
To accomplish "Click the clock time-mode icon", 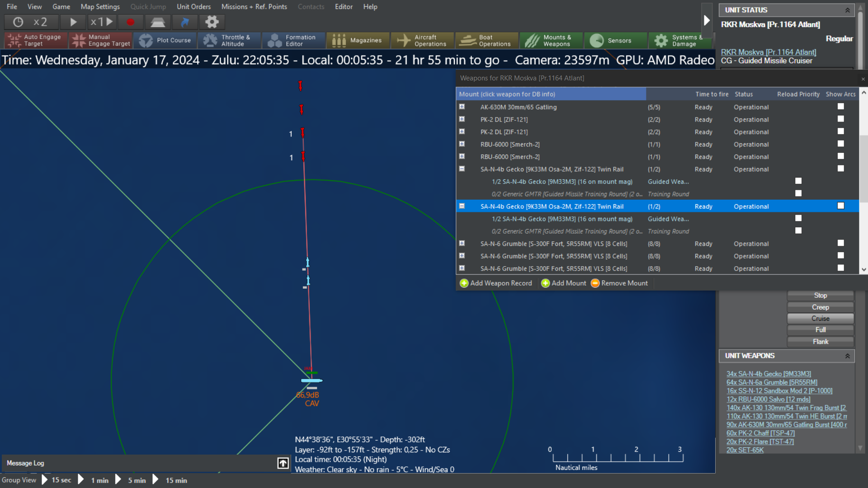I will (x=18, y=22).
